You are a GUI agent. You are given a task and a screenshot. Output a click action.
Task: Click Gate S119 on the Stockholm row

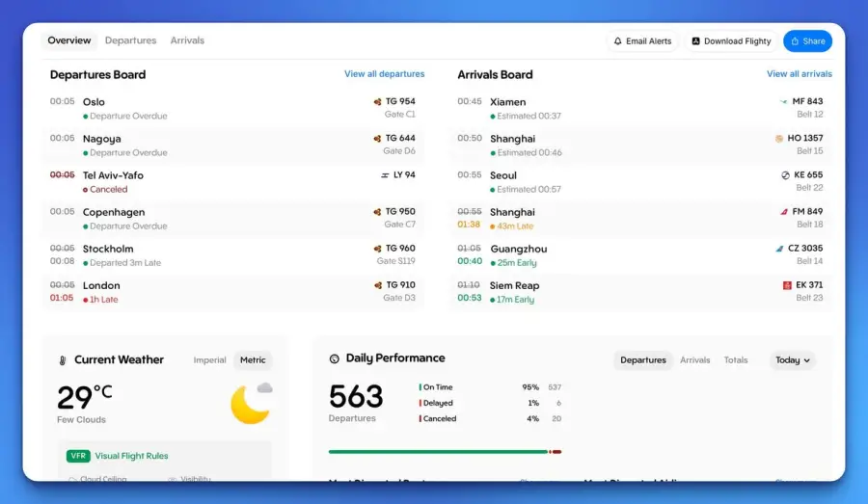point(395,261)
